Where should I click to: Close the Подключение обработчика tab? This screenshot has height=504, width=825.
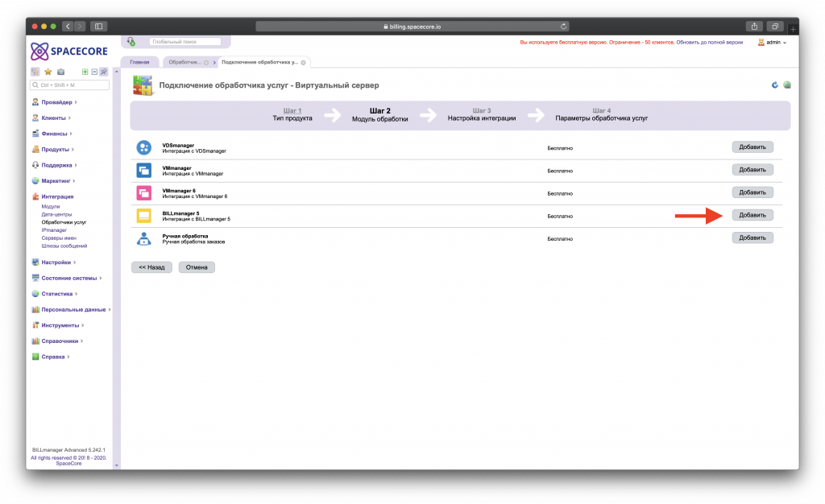click(x=303, y=63)
